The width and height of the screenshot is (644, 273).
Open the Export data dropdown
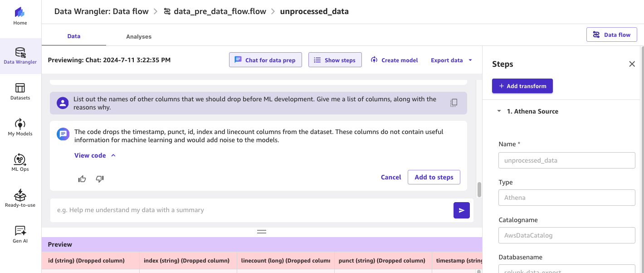click(x=450, y=60)
